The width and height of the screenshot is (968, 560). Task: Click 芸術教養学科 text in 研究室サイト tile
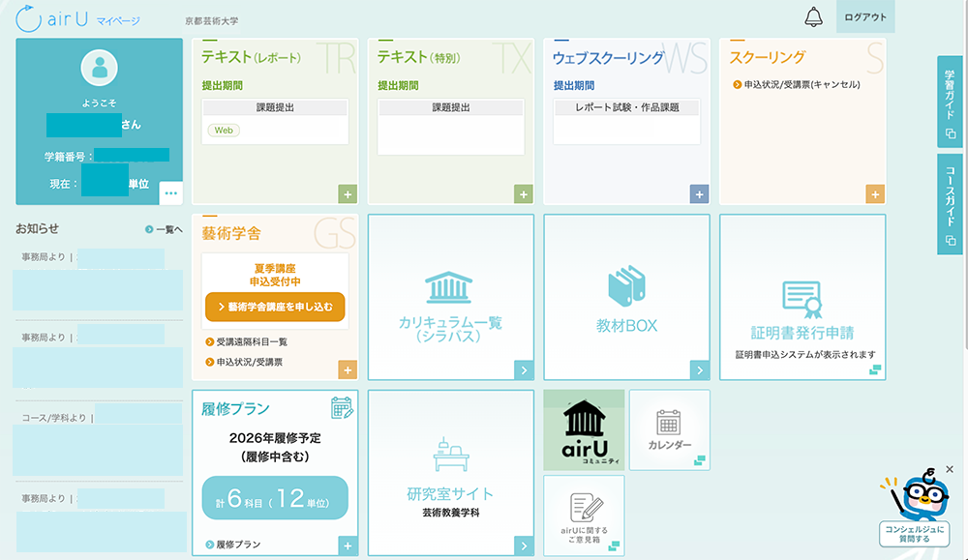[x=451, y=513]
